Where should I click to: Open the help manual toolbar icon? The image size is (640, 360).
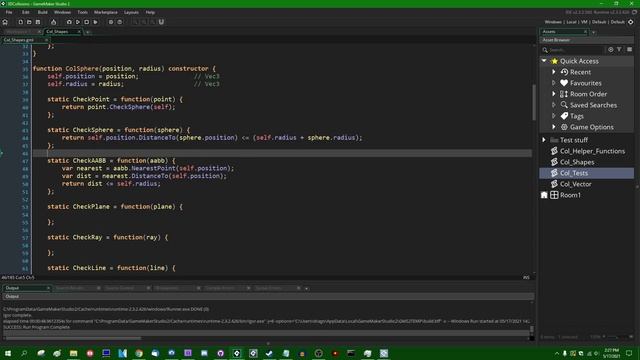[x=120, y=22]
